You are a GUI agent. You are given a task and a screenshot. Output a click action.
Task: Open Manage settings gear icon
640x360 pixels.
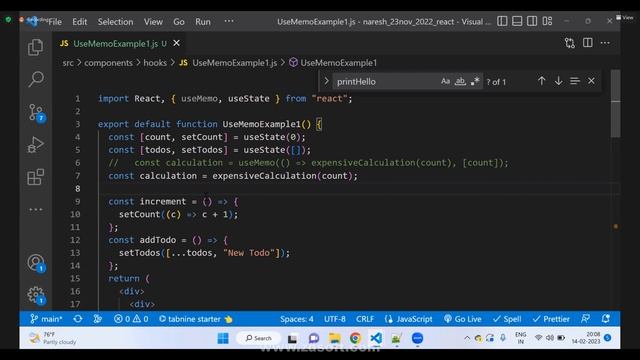pos(36,295)
